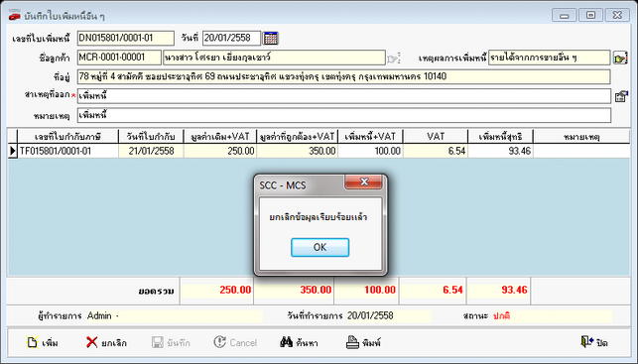Click the row selector arrow in grid
638x364 pixels.
pos(13,151)
